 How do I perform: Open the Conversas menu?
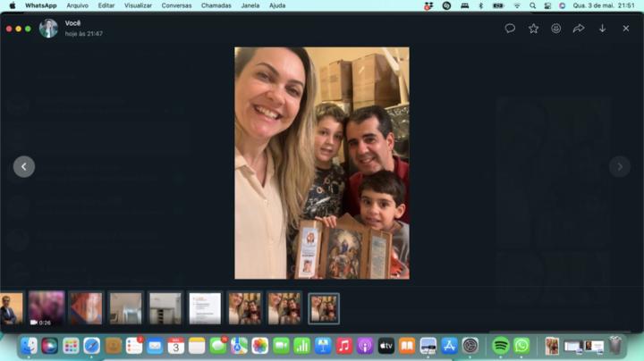pyautogui.click(x=176, y=5)
